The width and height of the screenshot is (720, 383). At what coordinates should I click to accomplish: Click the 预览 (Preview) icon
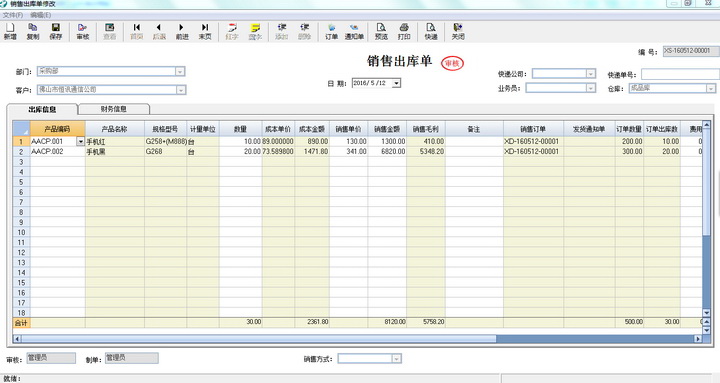coord(381,31)
